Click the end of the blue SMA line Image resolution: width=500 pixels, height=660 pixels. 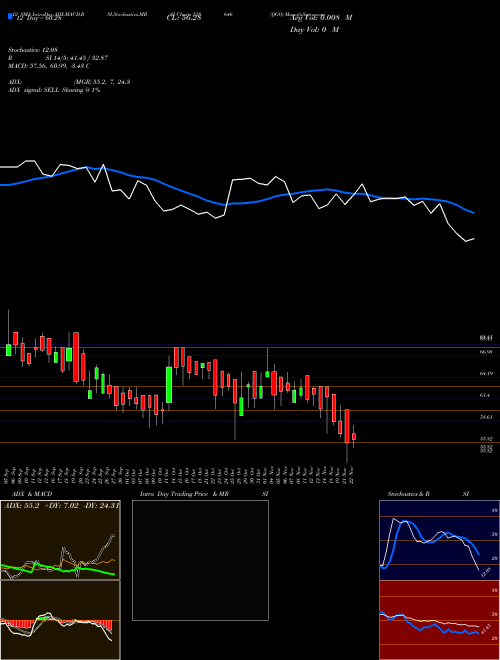474,213
